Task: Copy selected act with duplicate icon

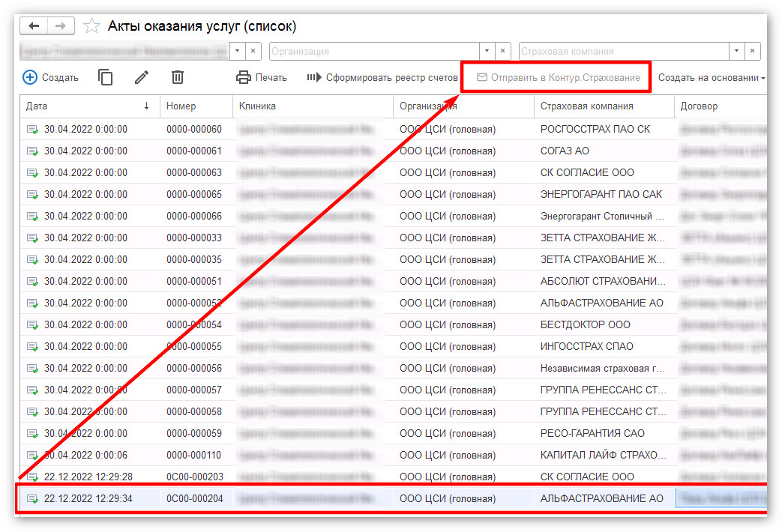Action: (x=105, y=77)
